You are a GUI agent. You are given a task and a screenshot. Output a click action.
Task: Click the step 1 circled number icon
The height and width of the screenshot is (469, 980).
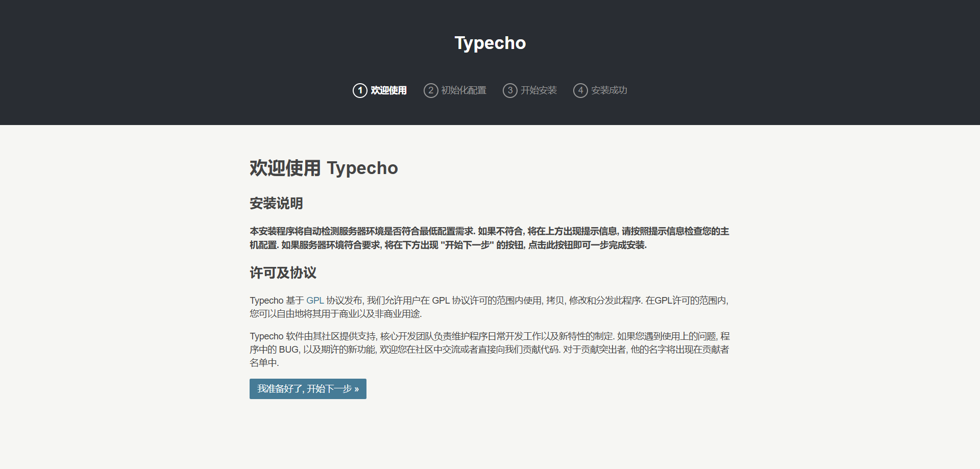(360, 90)
